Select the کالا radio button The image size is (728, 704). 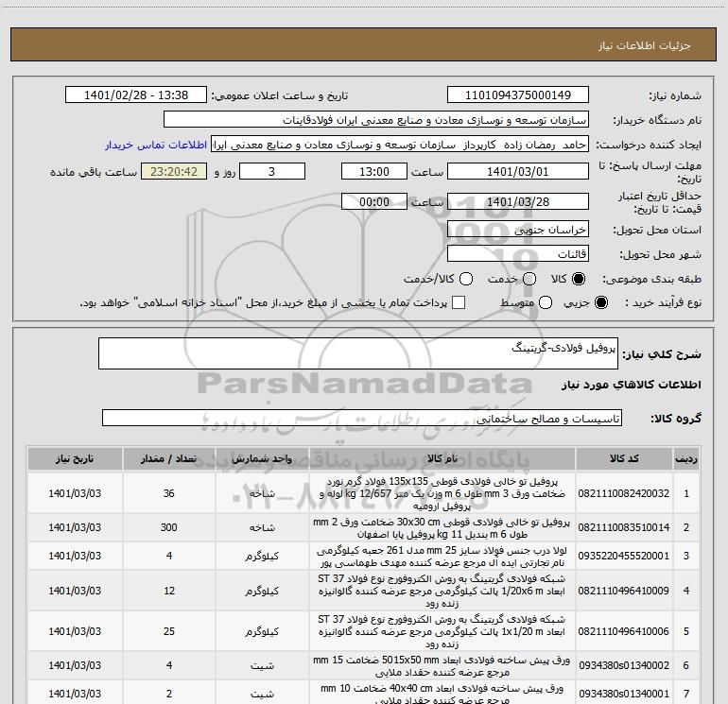click(x=579, y=279)
